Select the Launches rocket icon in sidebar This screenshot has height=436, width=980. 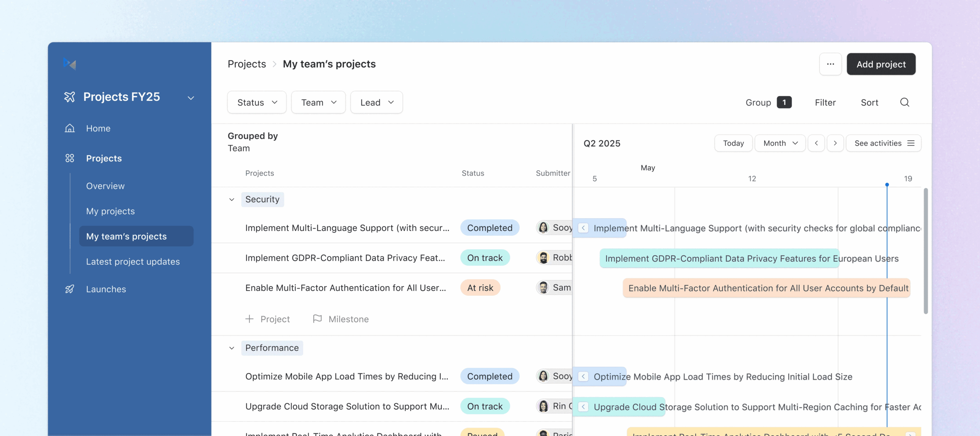tap(70, 289)
